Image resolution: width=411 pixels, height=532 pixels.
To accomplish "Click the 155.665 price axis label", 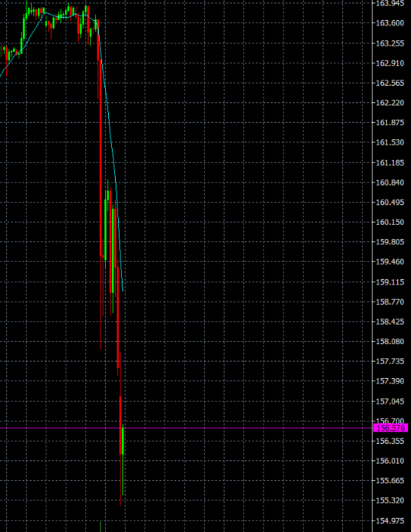I will 390,481.
